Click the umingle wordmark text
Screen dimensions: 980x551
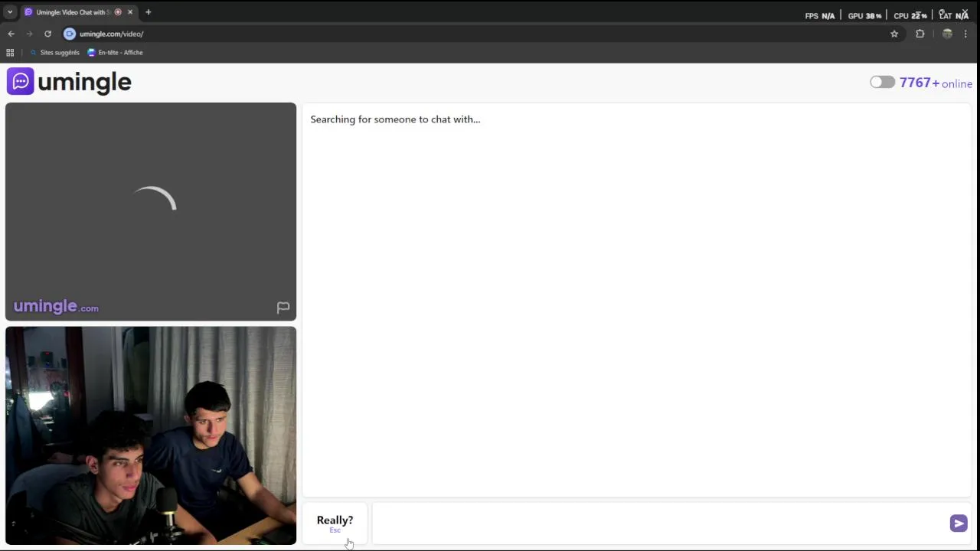pyautogui.click(x=84, y=82)
